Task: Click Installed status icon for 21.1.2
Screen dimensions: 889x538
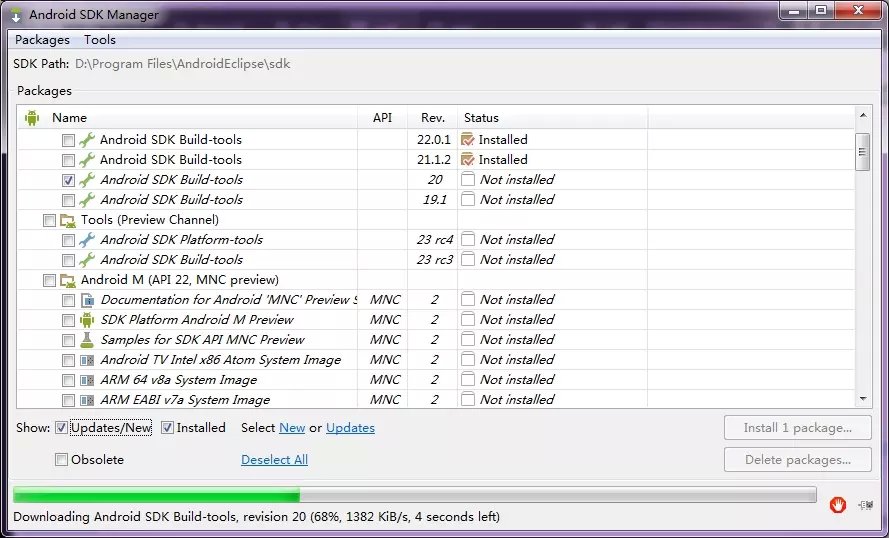Action: [468, 159]
